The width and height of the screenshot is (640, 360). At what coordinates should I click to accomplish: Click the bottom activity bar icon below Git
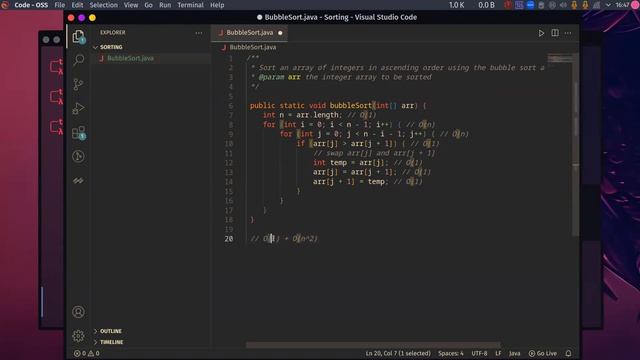[78, 180]
